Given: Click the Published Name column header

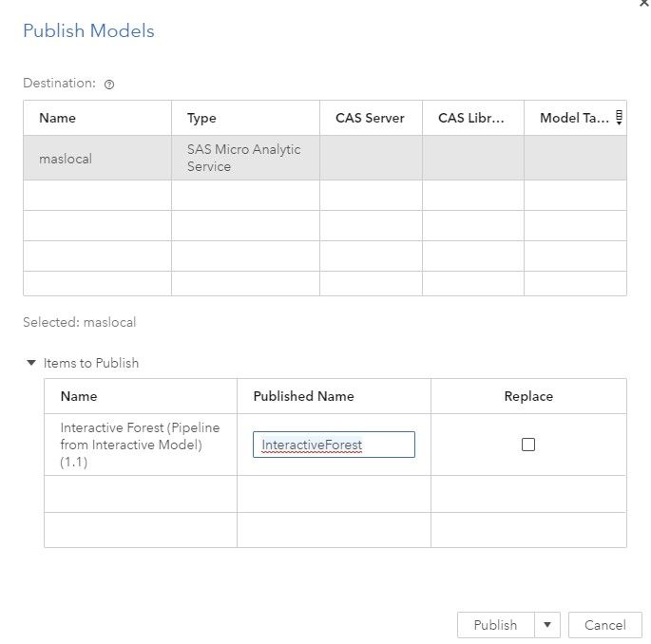Looking at the screenshot, I should (x=303, y=396).
